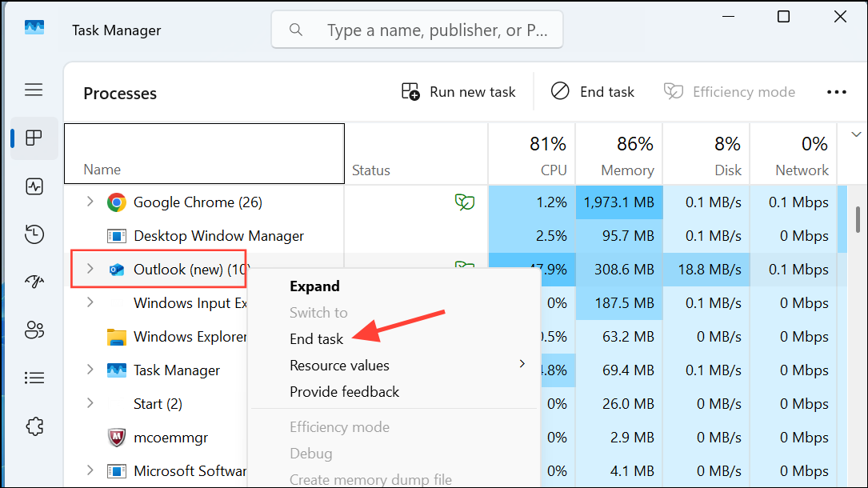Choose Provide feedback in the context menu

click(x=344, y=392)
